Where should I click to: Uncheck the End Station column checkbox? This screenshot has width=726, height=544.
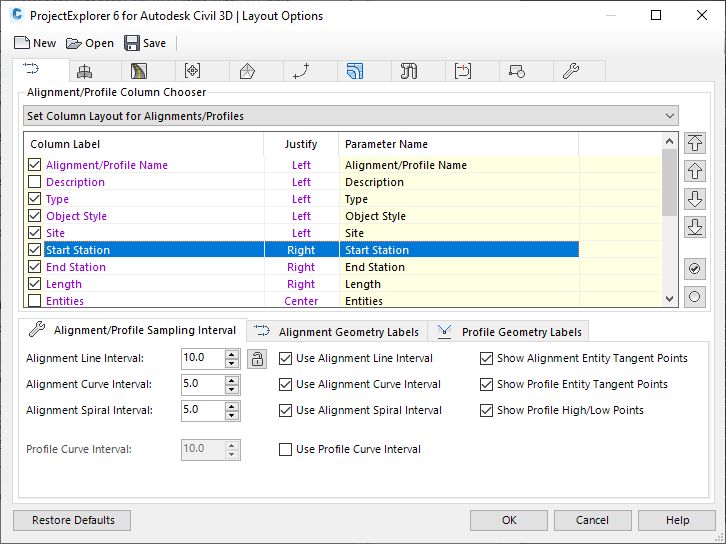point(35,267)
